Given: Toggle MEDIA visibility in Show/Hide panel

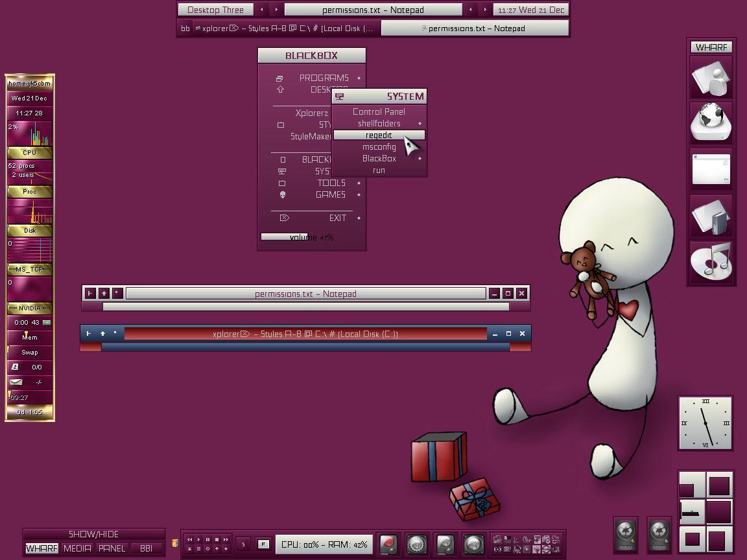Looking at the screenshot, I should point(77,548).
